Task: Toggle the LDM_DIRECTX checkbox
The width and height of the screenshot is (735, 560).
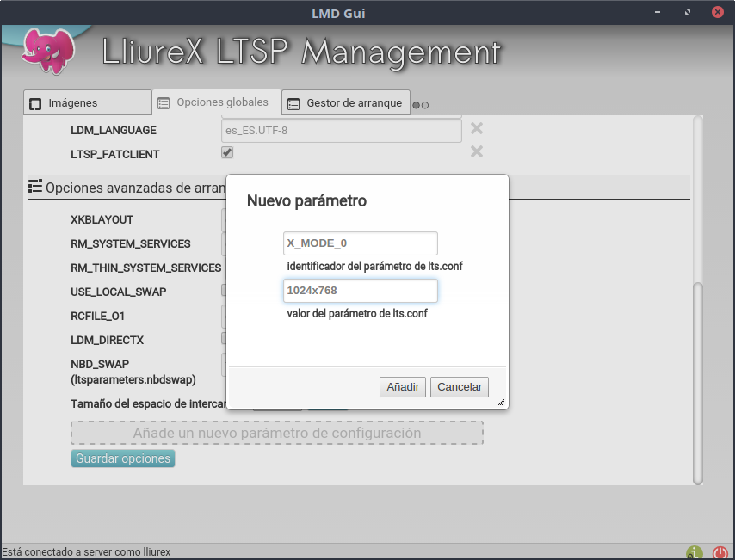Action: pyautogui.click(x=224, y=339)
